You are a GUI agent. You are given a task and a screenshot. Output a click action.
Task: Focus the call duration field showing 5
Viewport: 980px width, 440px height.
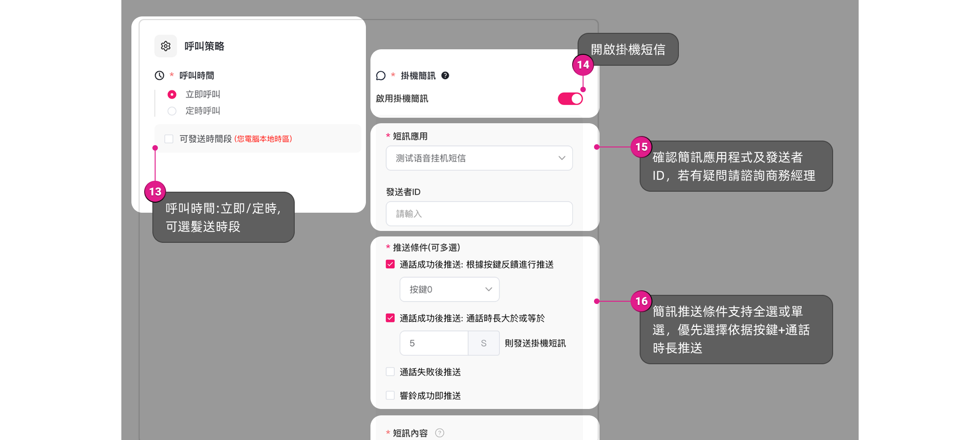(x=434, y=343)
